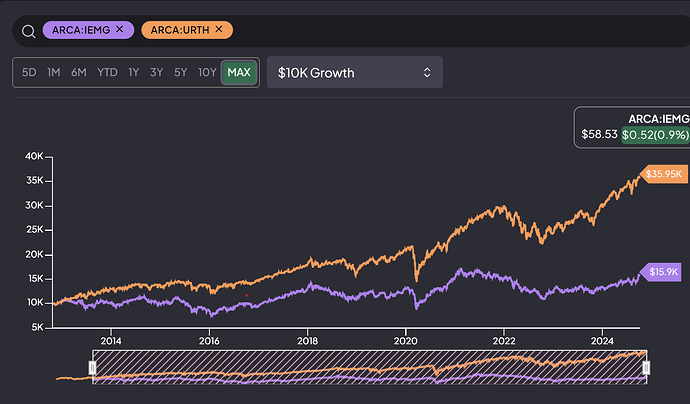Set the range to 1Y
690x404 pixels.
pyautogui.click(x=133, y=72)
